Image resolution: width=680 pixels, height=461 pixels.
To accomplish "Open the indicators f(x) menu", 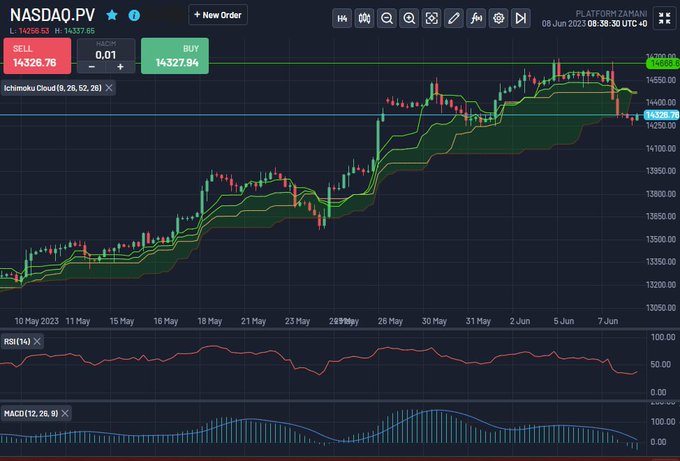I will (476, 18).
